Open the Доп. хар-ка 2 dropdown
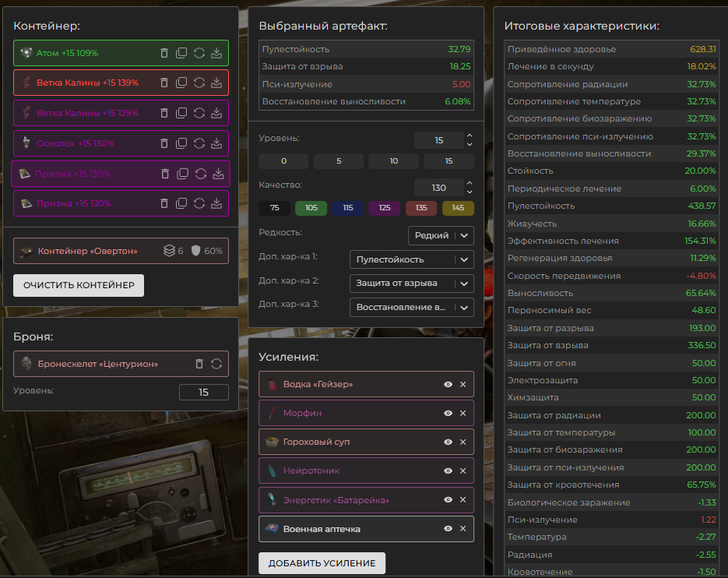728x578 pixels. (412, 284)
